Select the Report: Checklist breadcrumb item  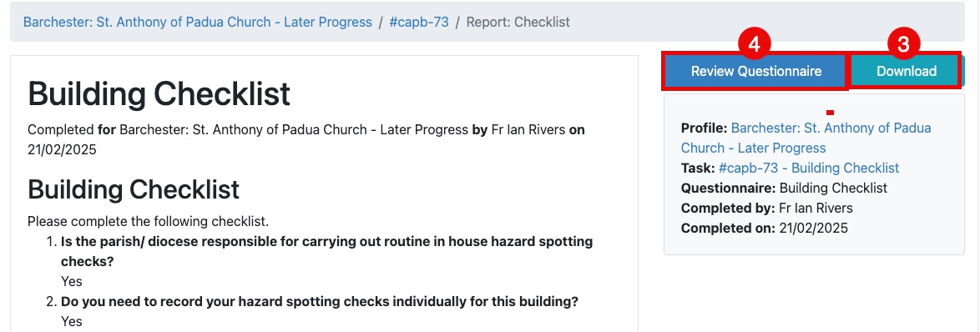518,22
